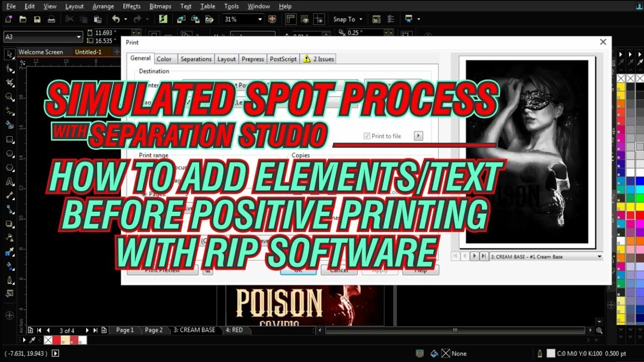Click the No Color swatch in document palette
Viewport: 644px width, 362px height.
pos(48,340)
